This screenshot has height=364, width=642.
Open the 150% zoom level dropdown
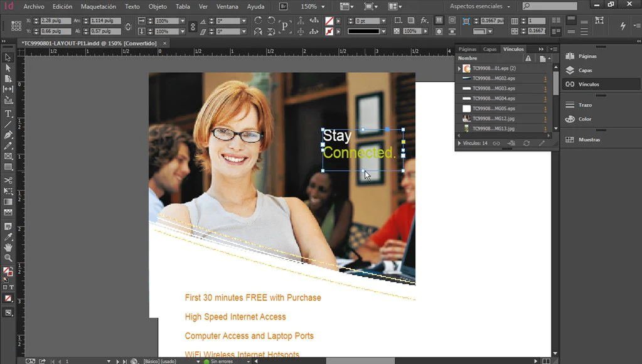313,6
